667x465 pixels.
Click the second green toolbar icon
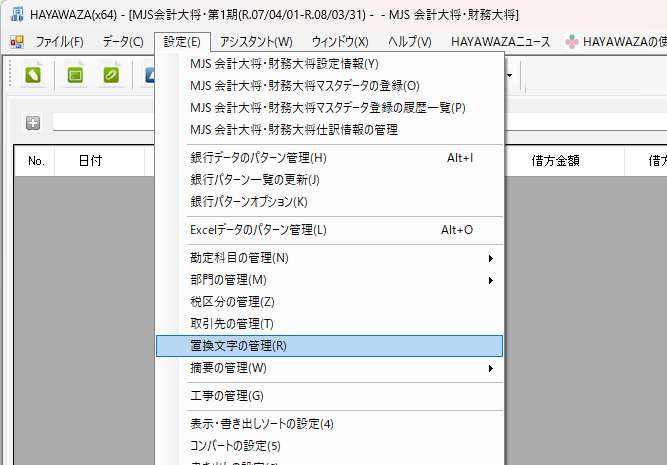click(x=75, y=75)
